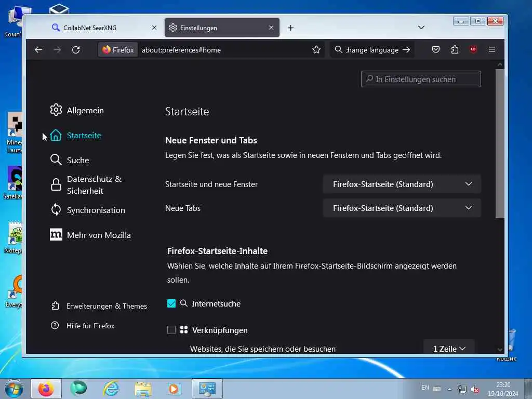
Task: Click the muted volume tray icon
Action: pyautogui.click(x=475, y=389)
